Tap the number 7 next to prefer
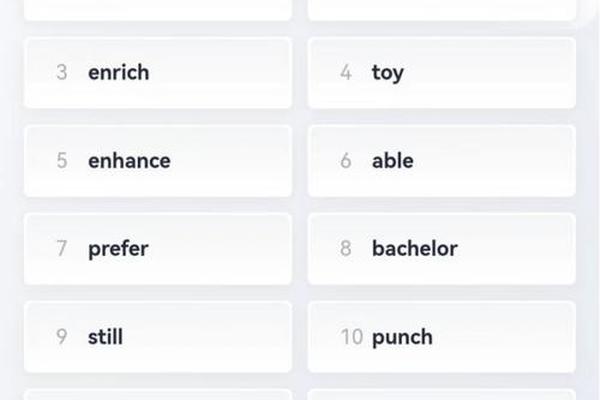This screenshot has height=400, width=600. click(x=62, y=248)
